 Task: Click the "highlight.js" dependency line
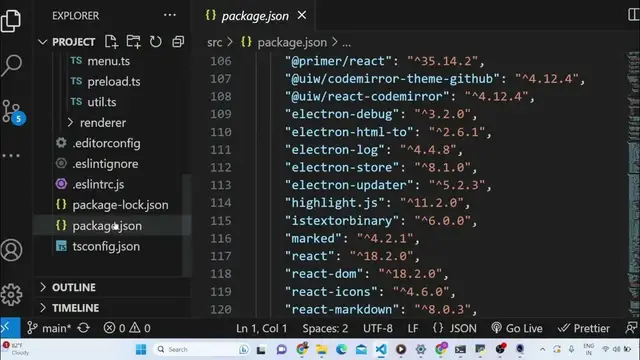pos(378,203)
